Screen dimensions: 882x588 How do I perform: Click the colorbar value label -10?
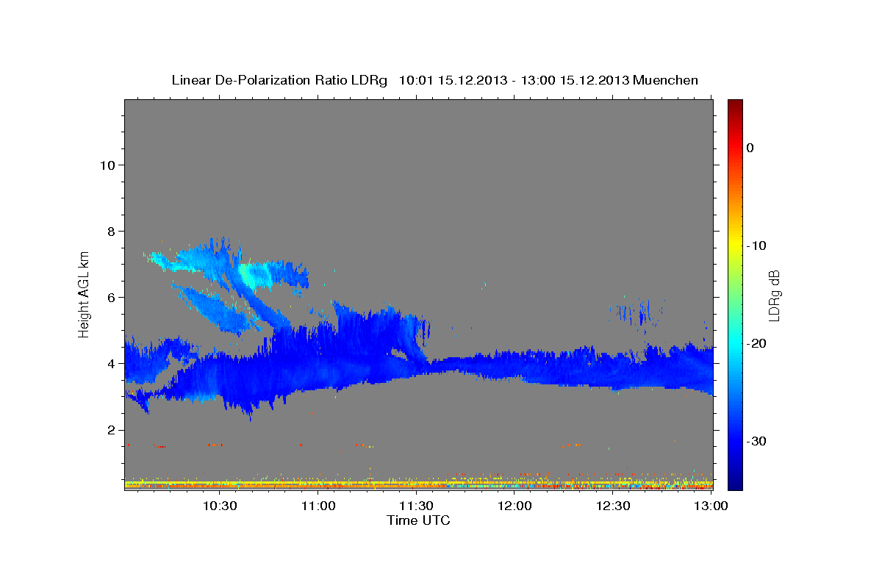[x=756, y=245]
